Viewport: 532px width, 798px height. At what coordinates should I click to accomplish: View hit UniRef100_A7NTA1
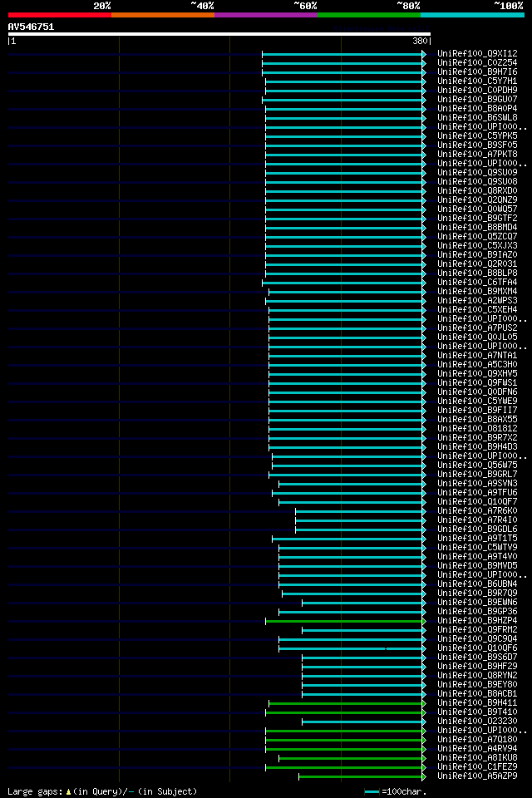click(477, 356)
